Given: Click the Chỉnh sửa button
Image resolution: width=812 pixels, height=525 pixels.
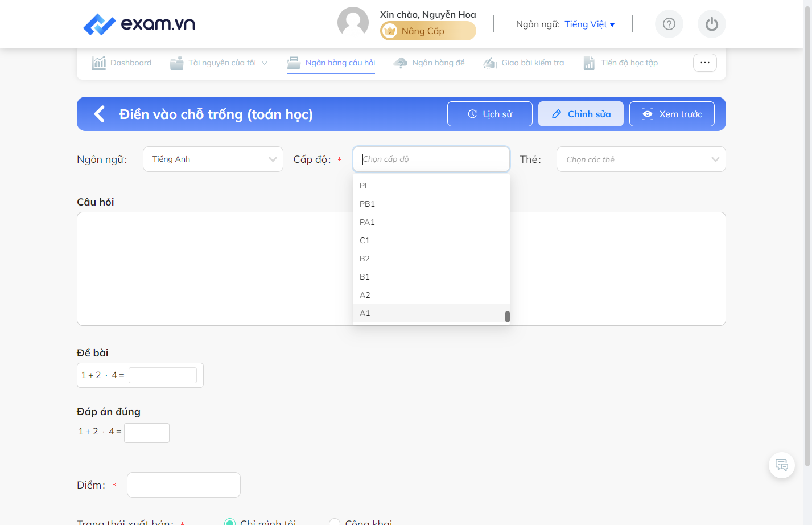Looking at the screenshot, I should point(581,114).
